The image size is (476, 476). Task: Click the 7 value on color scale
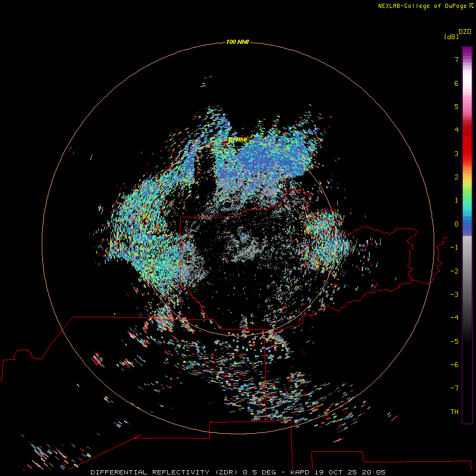pos(456,59)
